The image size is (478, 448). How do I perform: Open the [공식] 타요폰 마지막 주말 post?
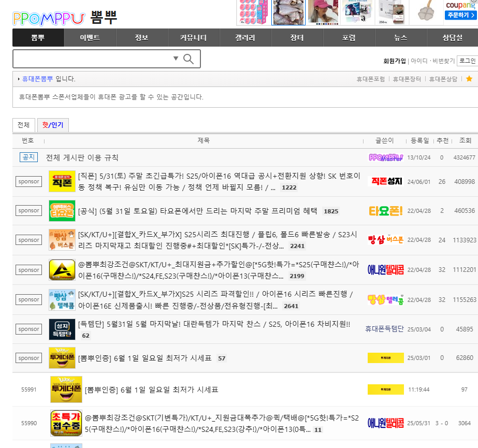(197, 211)
